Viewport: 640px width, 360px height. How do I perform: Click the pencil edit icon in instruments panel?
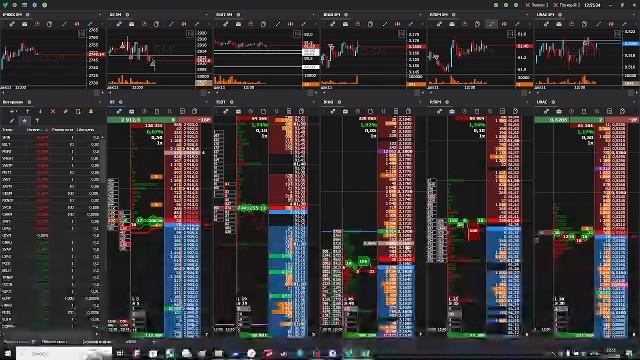tap(12, 121)
